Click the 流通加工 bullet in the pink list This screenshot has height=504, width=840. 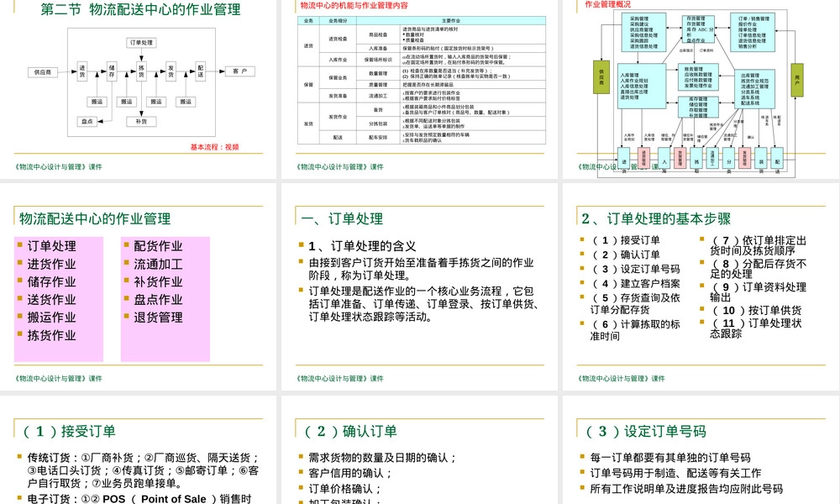click(158, 264)
